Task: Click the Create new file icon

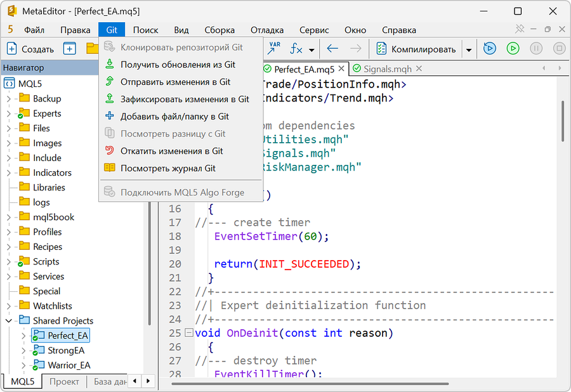Action: (11, 48)
